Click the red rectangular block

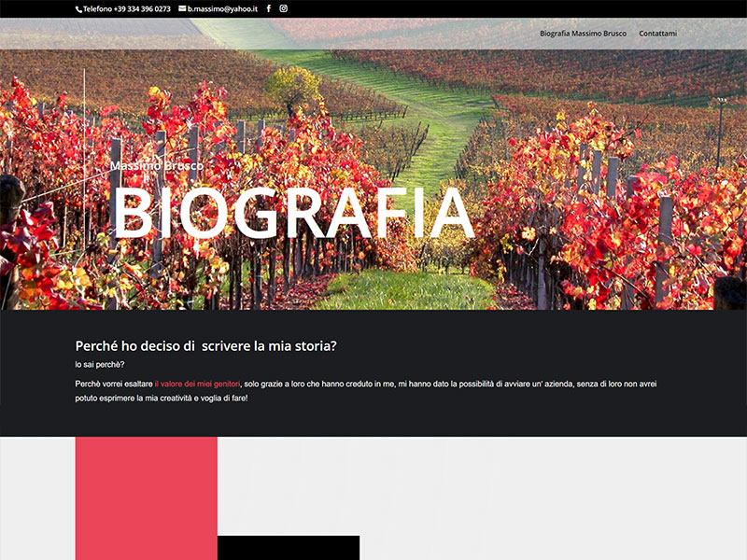[x=147, y=498]
